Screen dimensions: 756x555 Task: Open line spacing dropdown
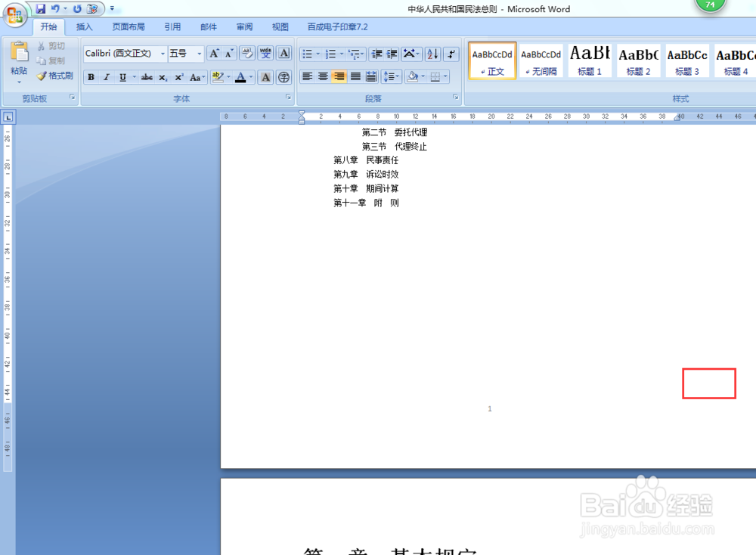pos(391,76)
